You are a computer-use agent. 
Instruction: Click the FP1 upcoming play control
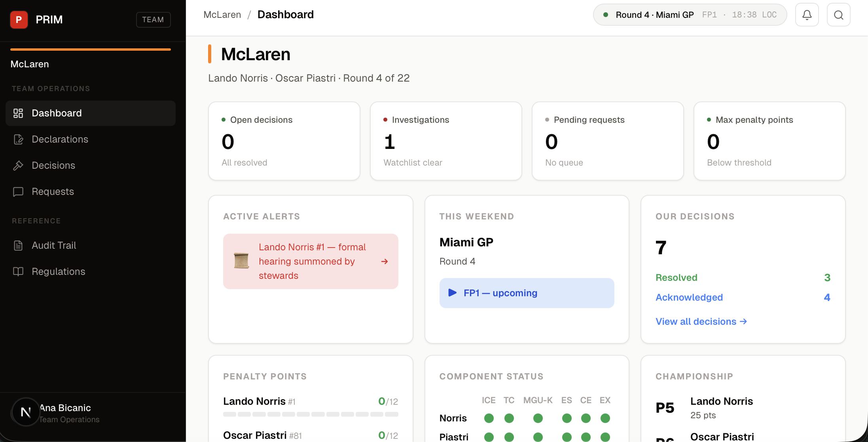[452, 293]
